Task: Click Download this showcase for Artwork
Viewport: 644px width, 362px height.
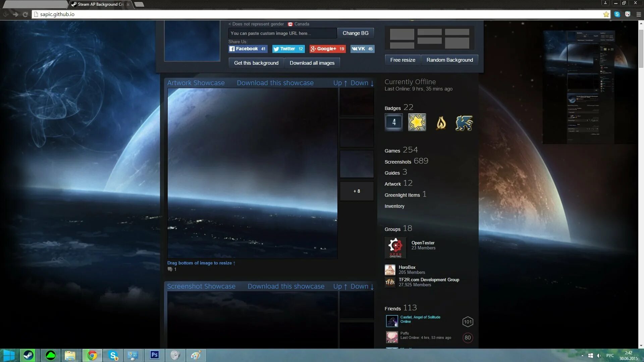Action: click(275, 83)
